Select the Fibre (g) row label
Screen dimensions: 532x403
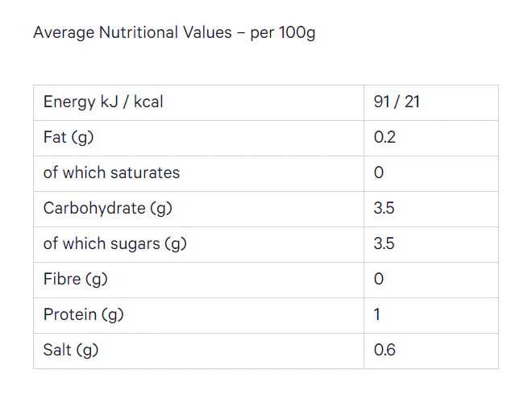tap(75, 279)
